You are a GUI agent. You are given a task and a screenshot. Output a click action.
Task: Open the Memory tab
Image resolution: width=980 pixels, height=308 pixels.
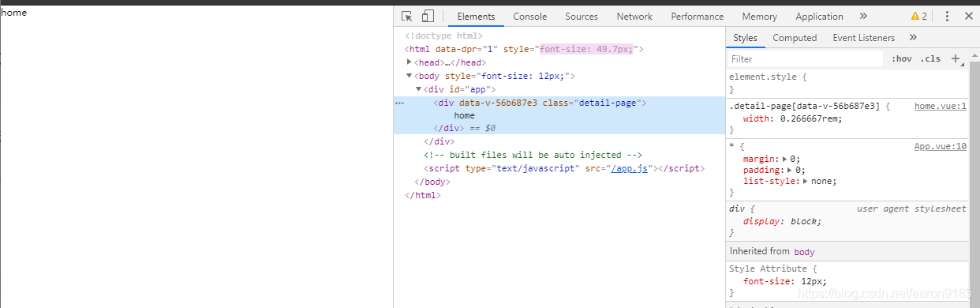pos(759,16)
